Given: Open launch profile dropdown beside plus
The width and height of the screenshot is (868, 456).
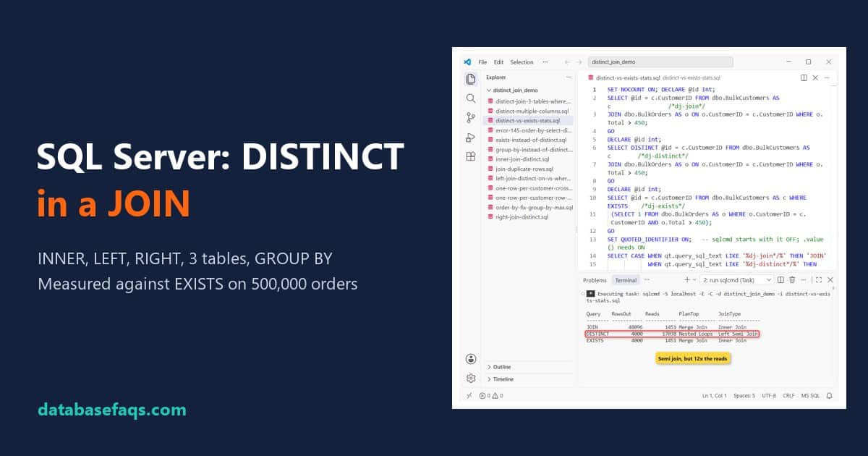Looking at the screenshot, I should (695, 279).
